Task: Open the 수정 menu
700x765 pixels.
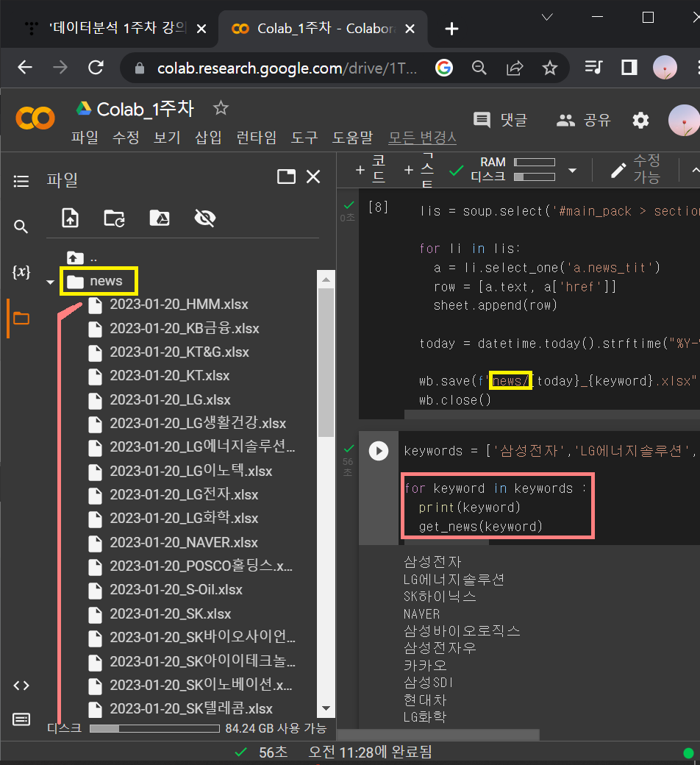Action: 126,138
